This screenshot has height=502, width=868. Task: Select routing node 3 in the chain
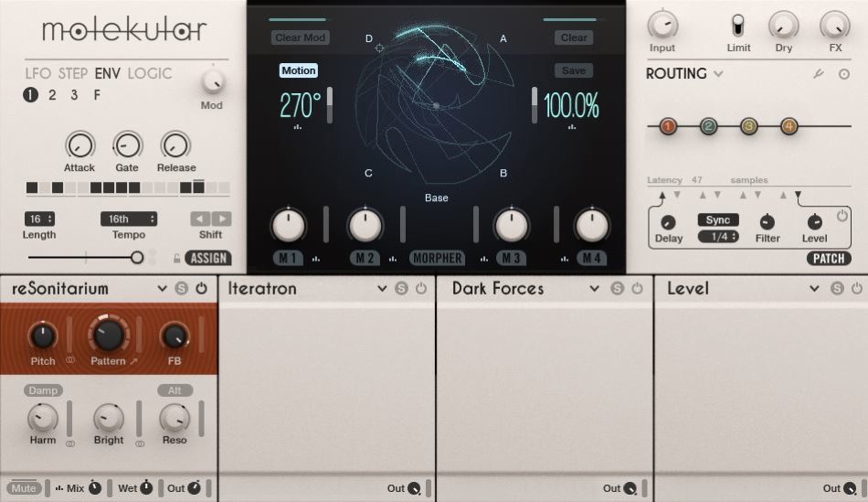pyautogui.click(x=748, y=126)
